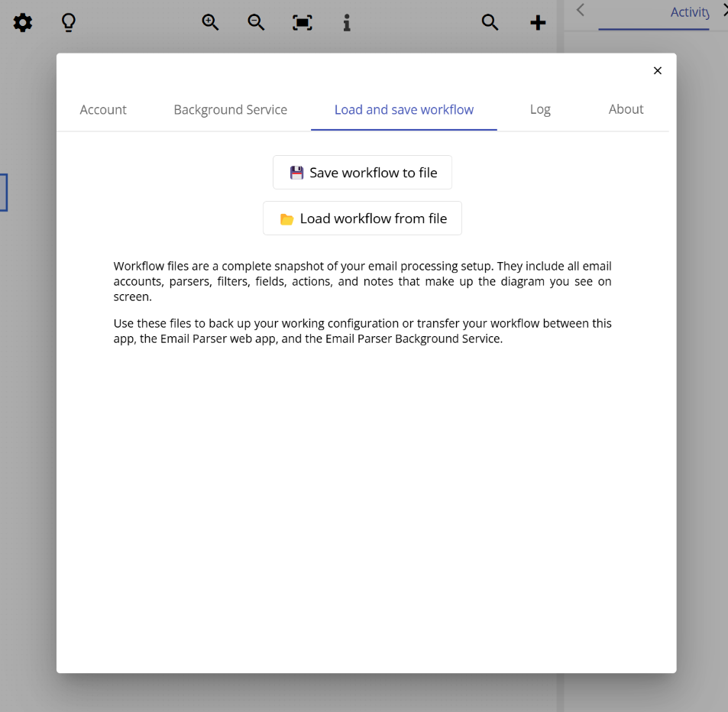The image size is (728, 712).
Task: Switch to the Activity tab
Action: (690, 11)
